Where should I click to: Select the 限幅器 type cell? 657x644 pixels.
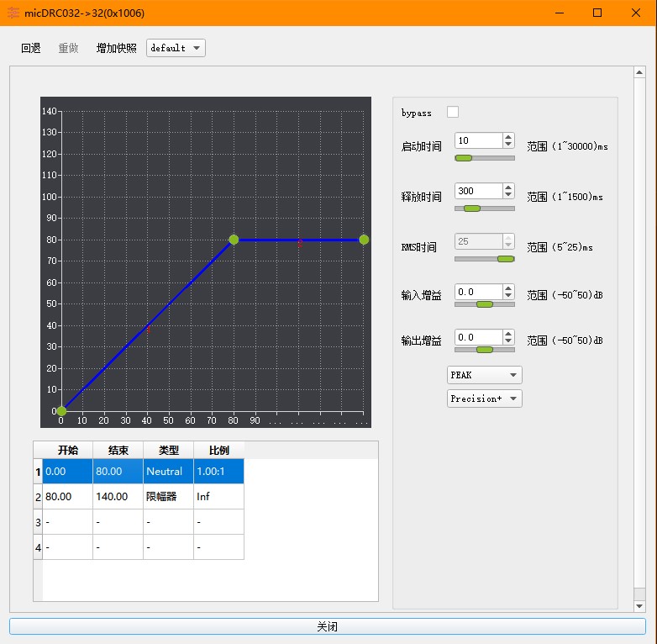click(x=168, y=496)
